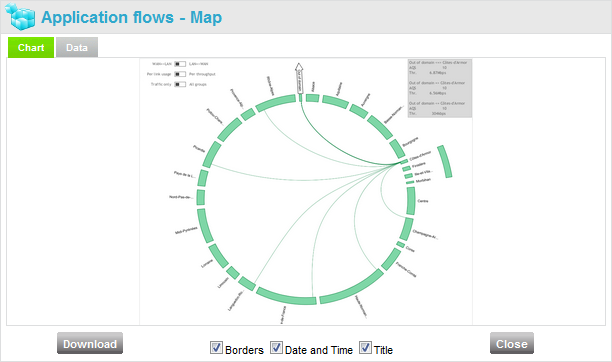This screenshot has width=612, height=362.
Task: Select the Picardie arc segment
Action: coord(212,155)
